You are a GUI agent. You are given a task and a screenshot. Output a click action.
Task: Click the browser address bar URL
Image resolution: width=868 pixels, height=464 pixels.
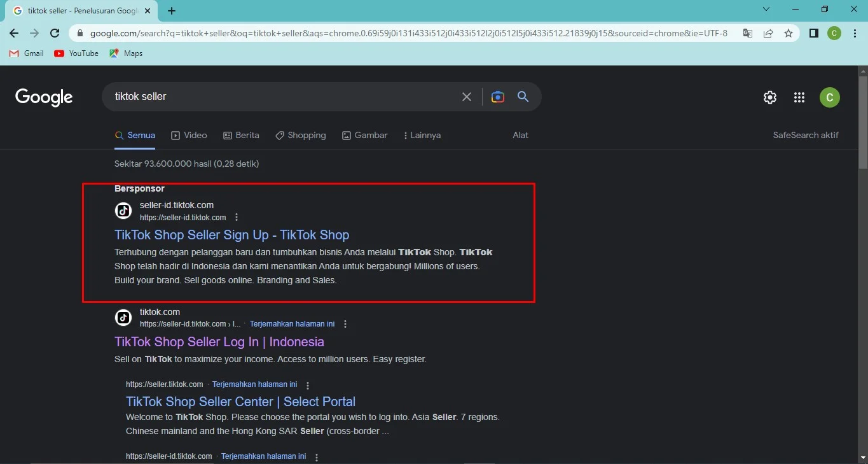click(408, 33)
